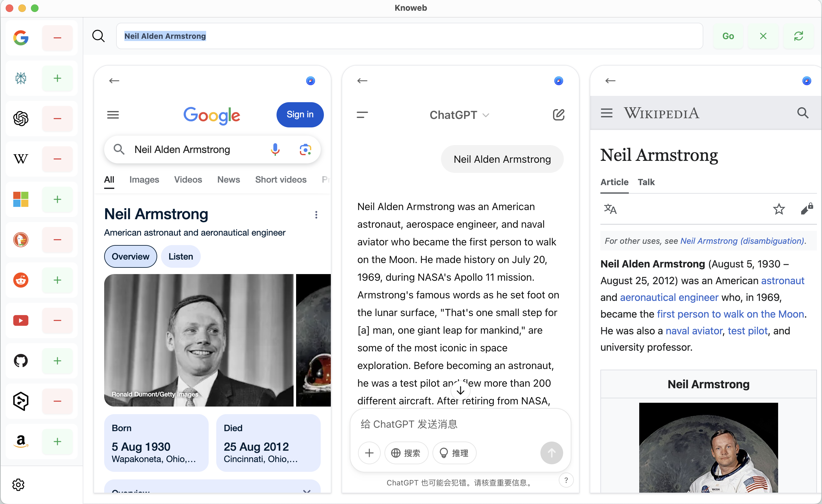Go back in the Google panel
Image resolution: width=822 pixels, height=504 pixels.
pyautogui.click(x=114, y=81)
